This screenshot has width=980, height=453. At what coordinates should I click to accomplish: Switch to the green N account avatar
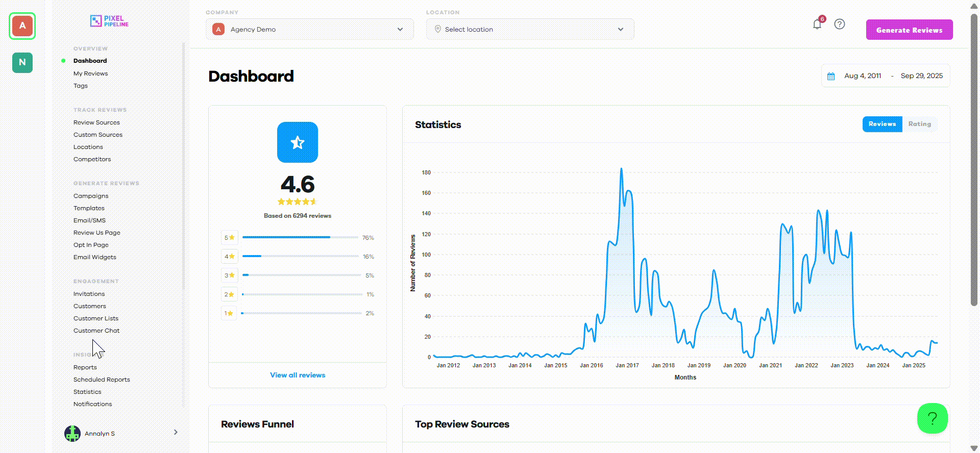coord(22,63)
